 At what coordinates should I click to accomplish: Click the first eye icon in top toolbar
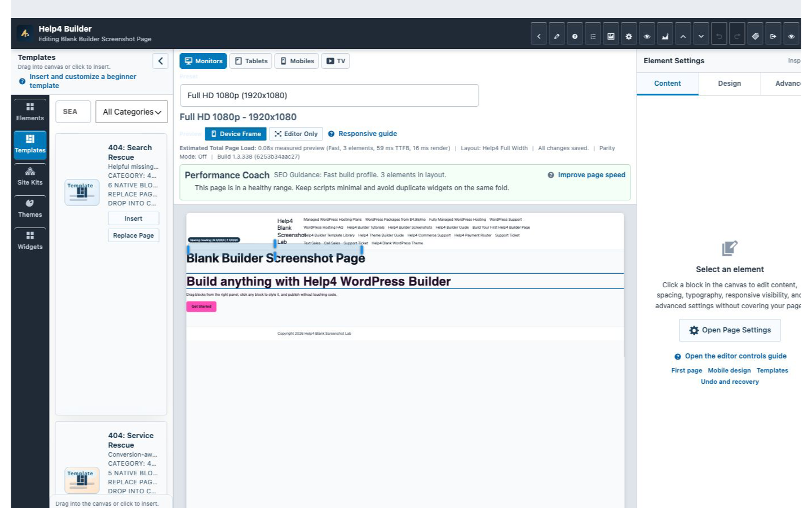pos(647,36)
